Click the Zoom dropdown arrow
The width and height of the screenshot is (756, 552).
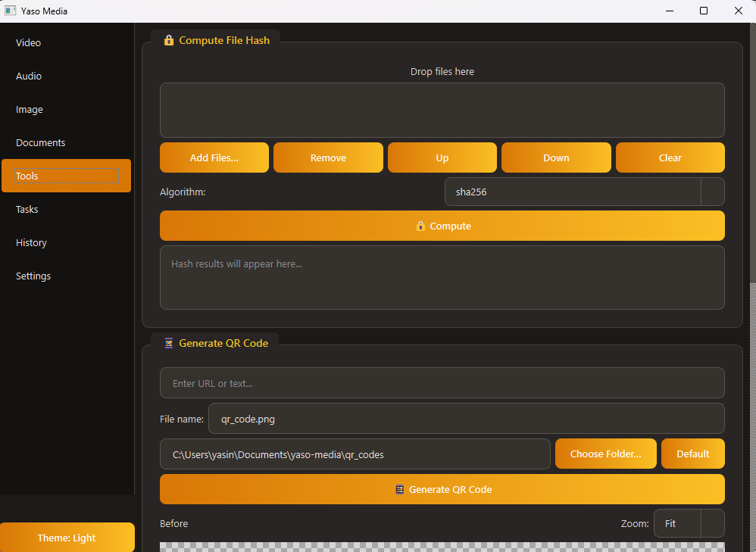point(713,523)
